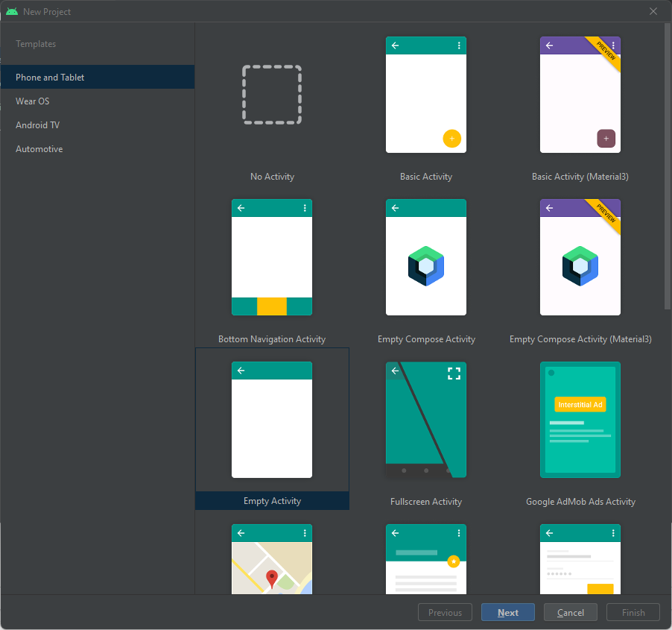The image size is (672, 630).
Task: Select the Bottom Navigation Activity thumbnail
Action: click(x=272, y=257)
